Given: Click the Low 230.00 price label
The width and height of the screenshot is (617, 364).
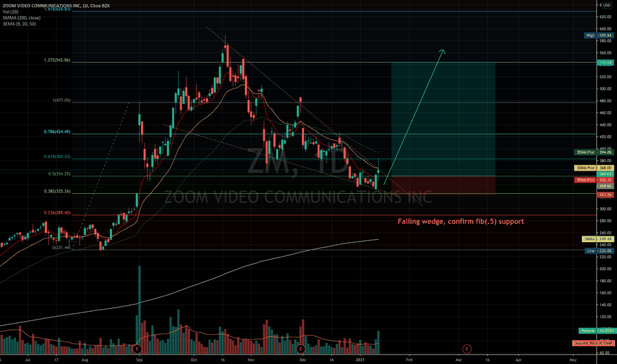Looking at the screenshot, I should pos(598,251).
